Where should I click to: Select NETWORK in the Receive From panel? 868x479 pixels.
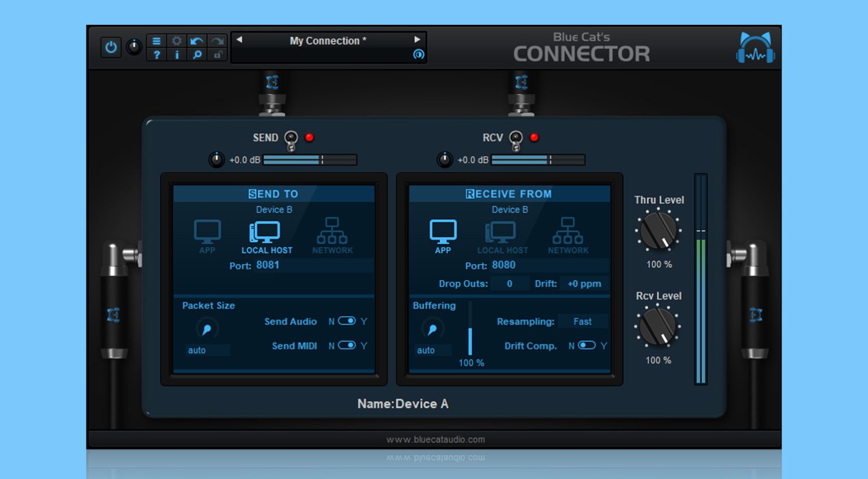[567, 233]
